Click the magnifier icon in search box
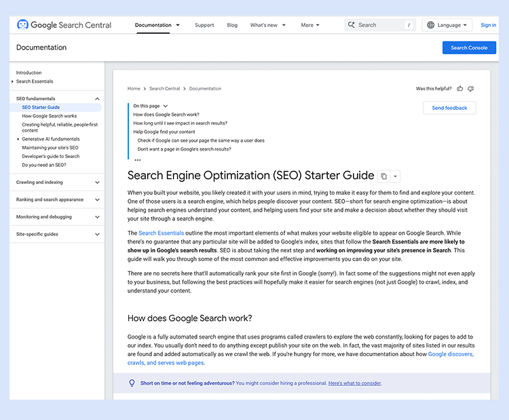This screenshot has width=509, height=420. click(x=352, y=25)
